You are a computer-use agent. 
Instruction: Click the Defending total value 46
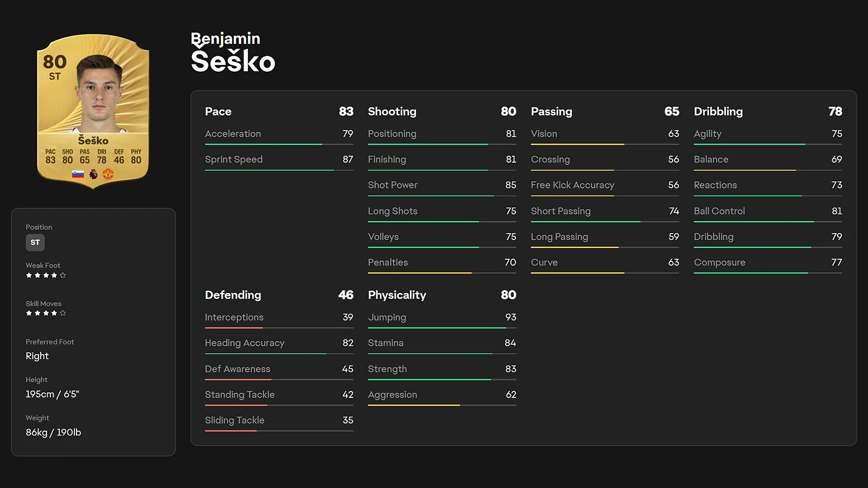click(346, 295)
